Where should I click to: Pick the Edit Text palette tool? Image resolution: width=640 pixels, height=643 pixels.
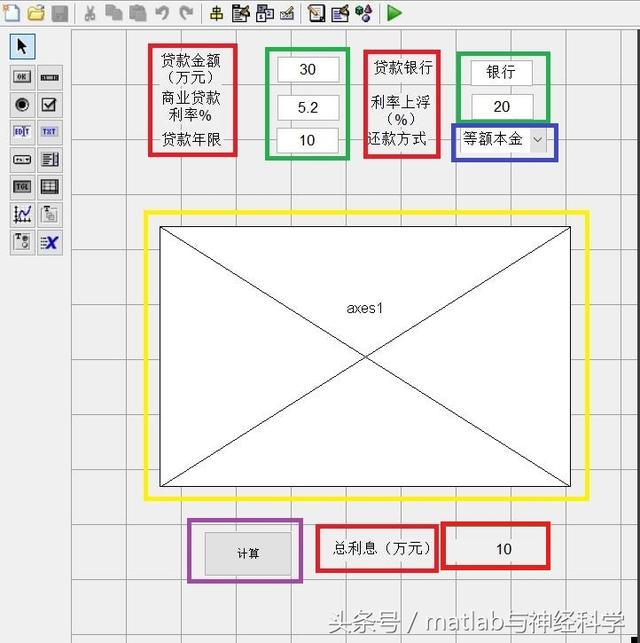click(23, 132)
